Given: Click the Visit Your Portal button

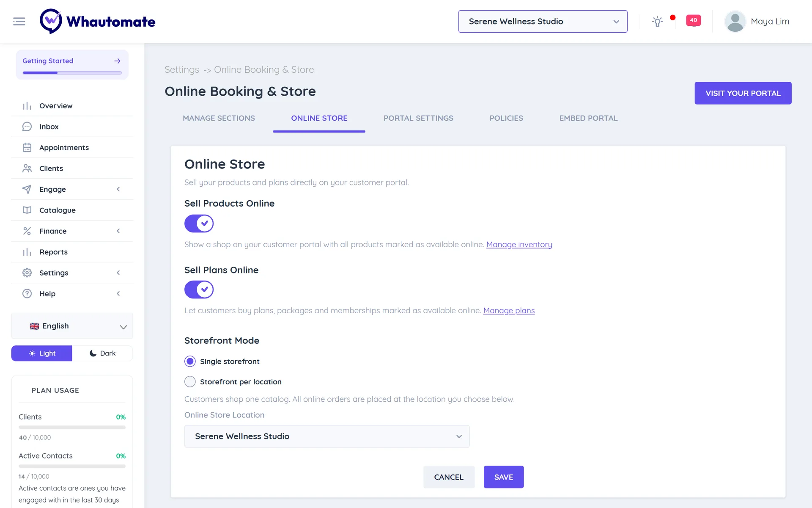Looking at the screenshot, I should pos(743,93).
